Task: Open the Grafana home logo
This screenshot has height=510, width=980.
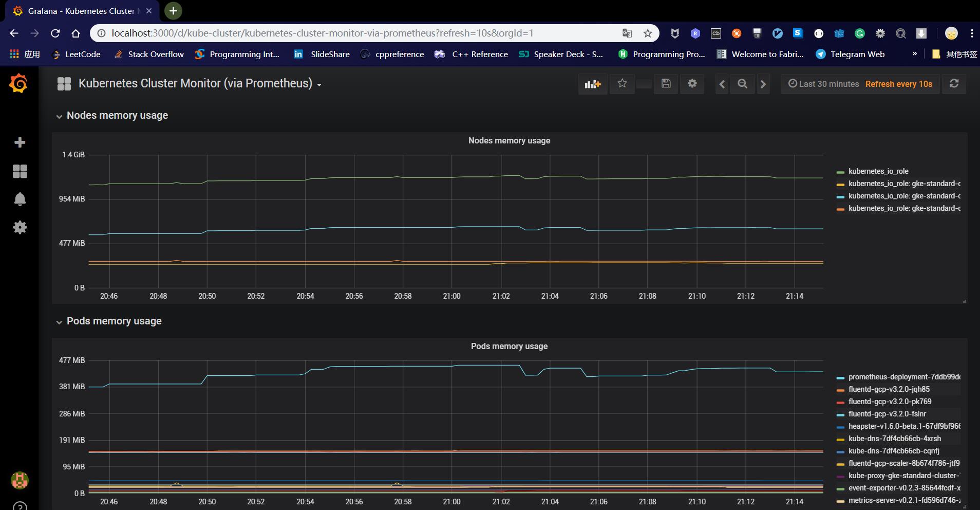Action: coord(18,83)
